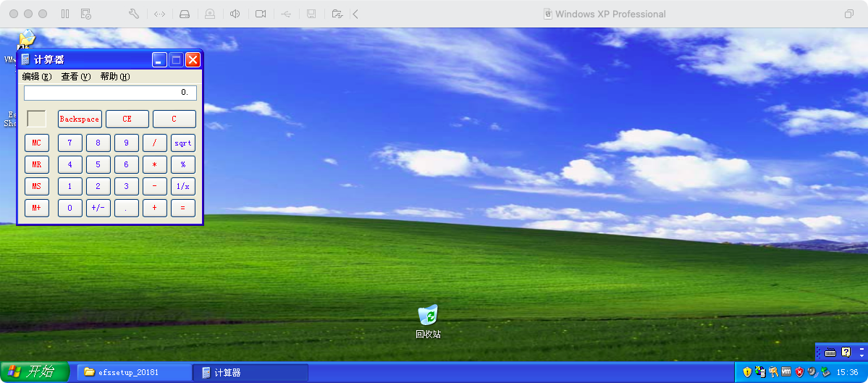The height and width of the screenshot is (383, 868).
Task: Click the calculator title bar icon
Action: click(x=25, y=60)
